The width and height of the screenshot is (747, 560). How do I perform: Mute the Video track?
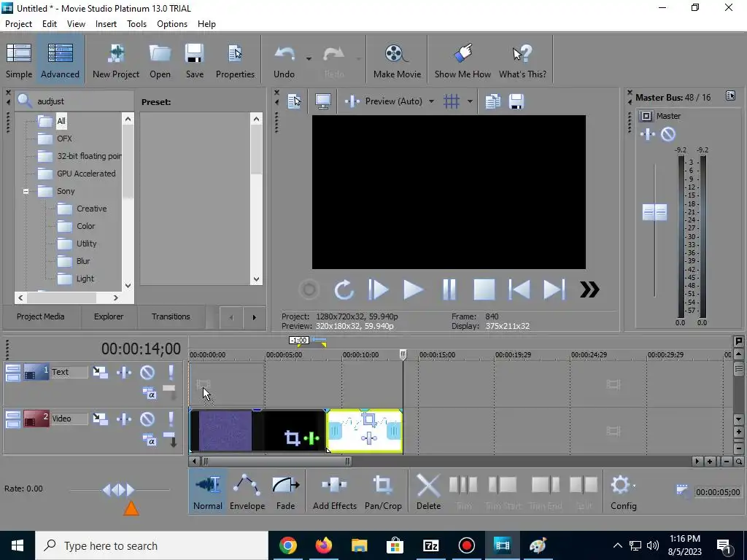(x=147, y=419)
